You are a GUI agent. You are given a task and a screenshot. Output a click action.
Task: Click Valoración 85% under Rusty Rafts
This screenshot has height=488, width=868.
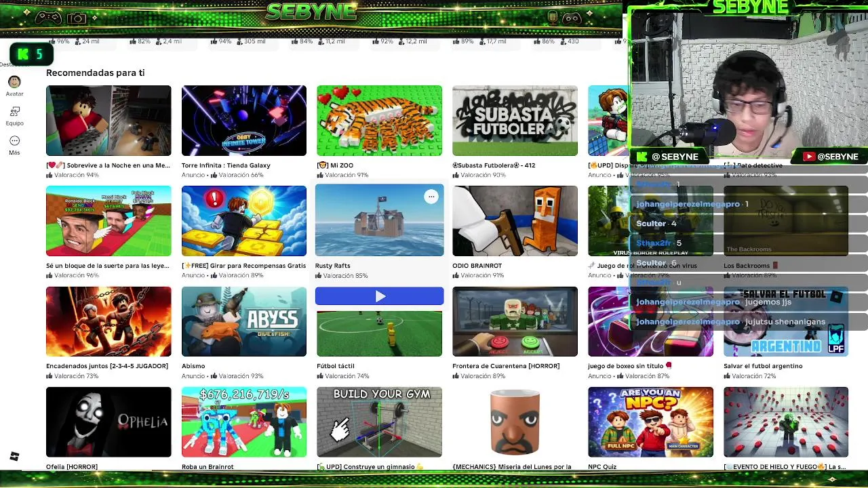click(342, 276)
